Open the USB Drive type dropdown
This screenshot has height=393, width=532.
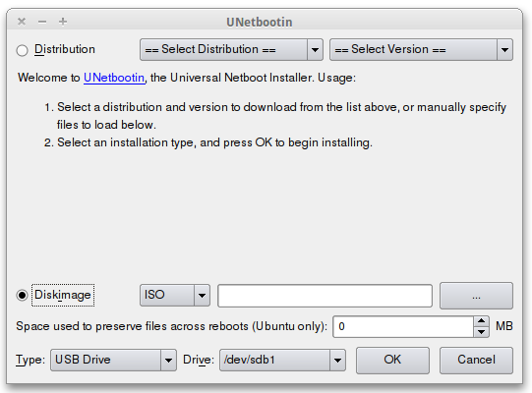114,360
